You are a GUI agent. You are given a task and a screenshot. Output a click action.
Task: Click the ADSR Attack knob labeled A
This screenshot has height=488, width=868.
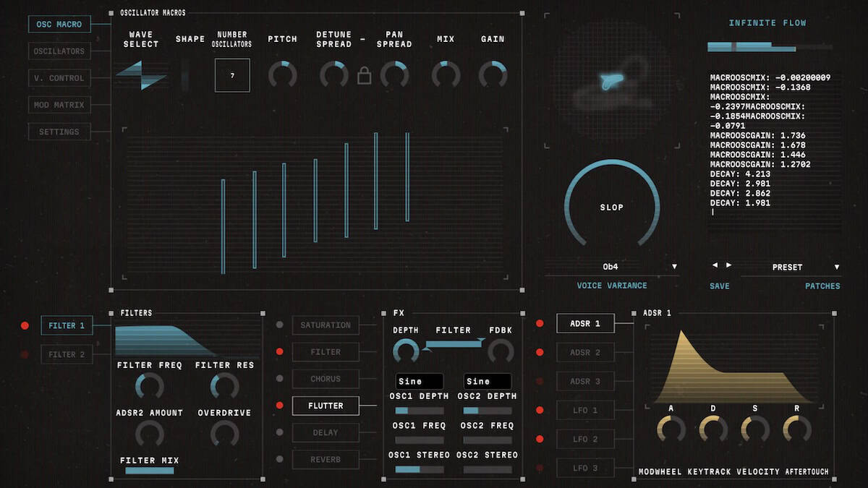point(671,429)
